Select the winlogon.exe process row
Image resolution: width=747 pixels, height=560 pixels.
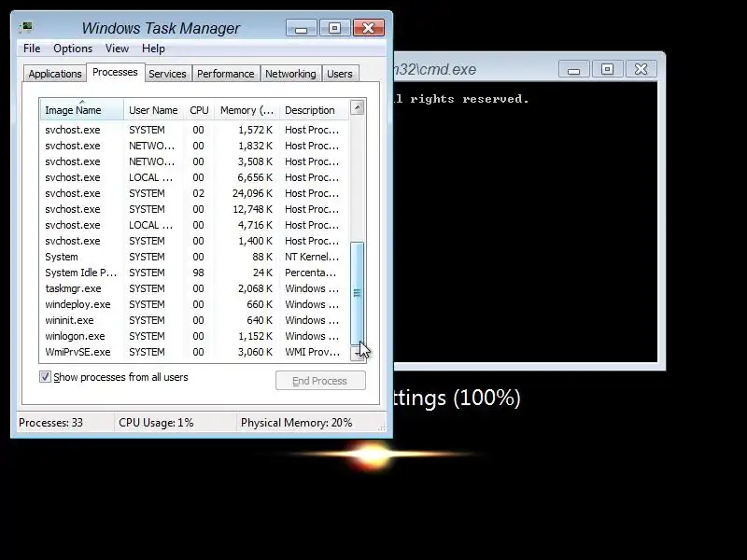click(194, 336)
